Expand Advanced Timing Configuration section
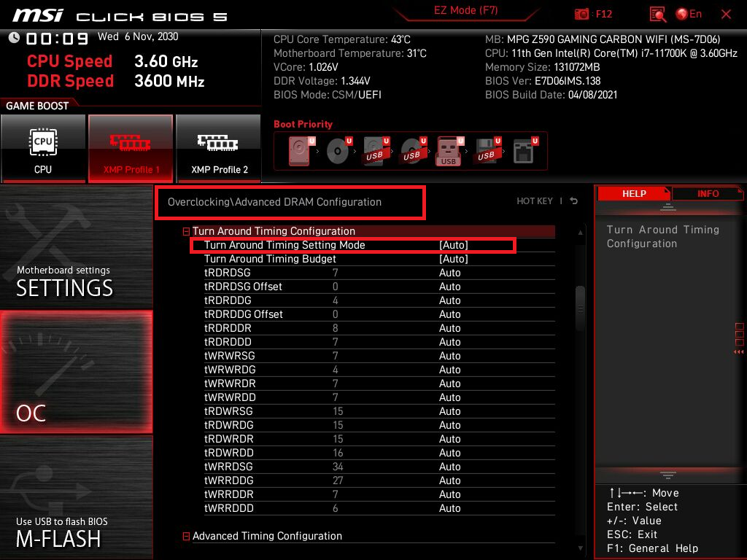The width and height of the screenshot is (747, 560). point(186,537)
